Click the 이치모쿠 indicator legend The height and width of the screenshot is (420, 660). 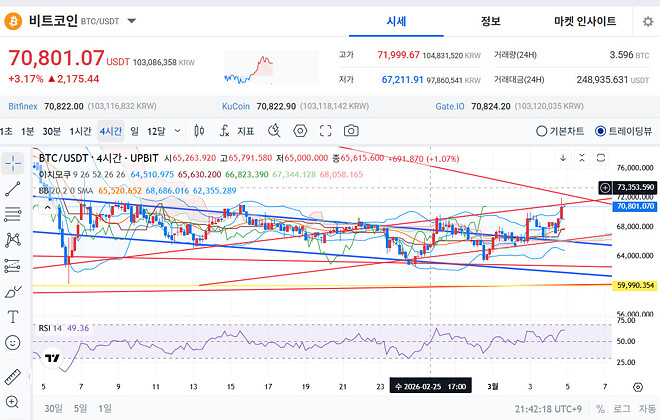click(x=82, y=174)
